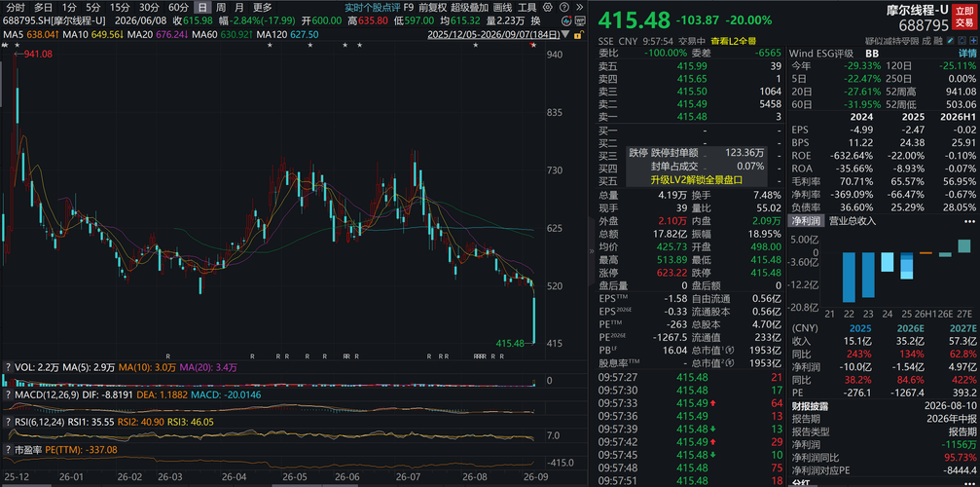The image size is (980, 487).
Task: Open chart settings gear icon
Action: (x=548, y=7)
